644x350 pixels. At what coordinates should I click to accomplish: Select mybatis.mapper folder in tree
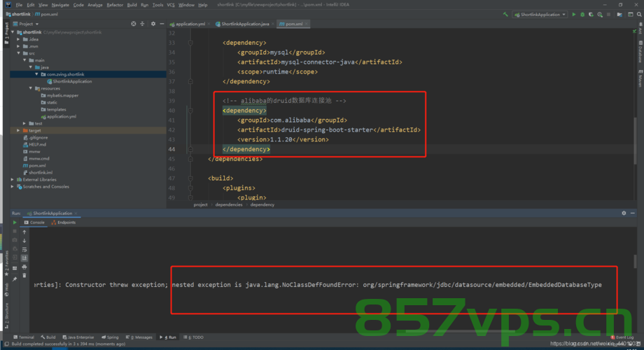(x=60, y=95)
